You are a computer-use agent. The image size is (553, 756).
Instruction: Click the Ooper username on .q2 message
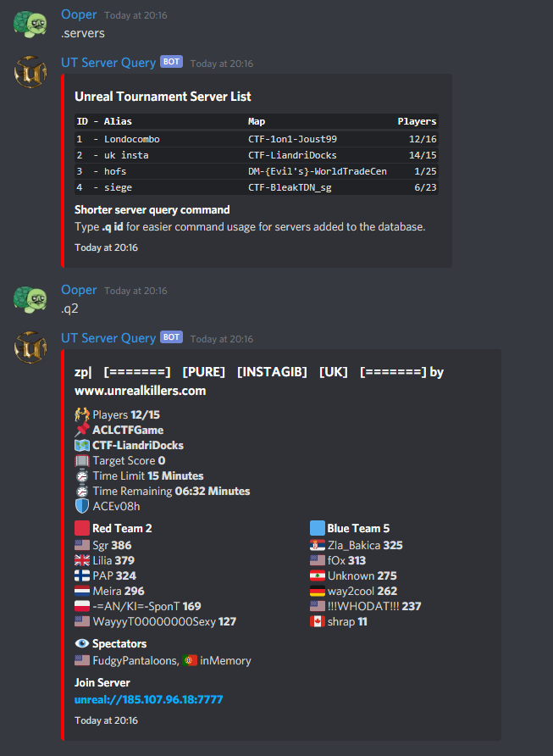pyautogui.click(x=79, y=290)
